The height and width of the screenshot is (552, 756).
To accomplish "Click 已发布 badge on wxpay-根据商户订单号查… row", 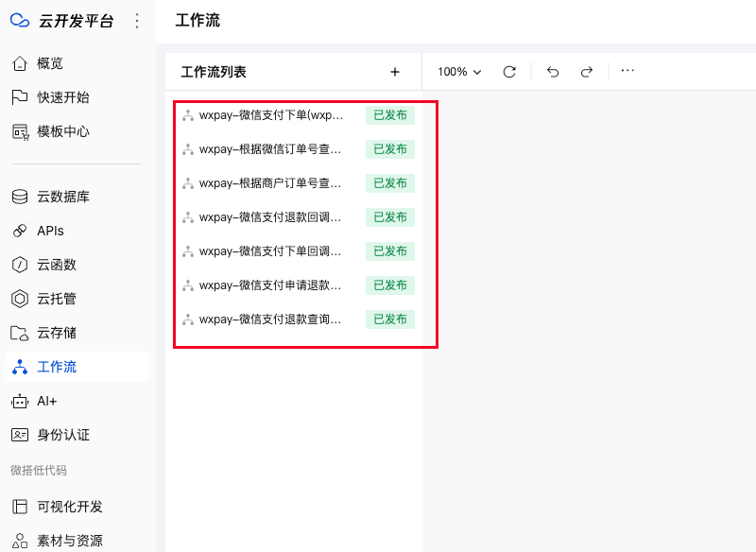I will click(390, 183).
